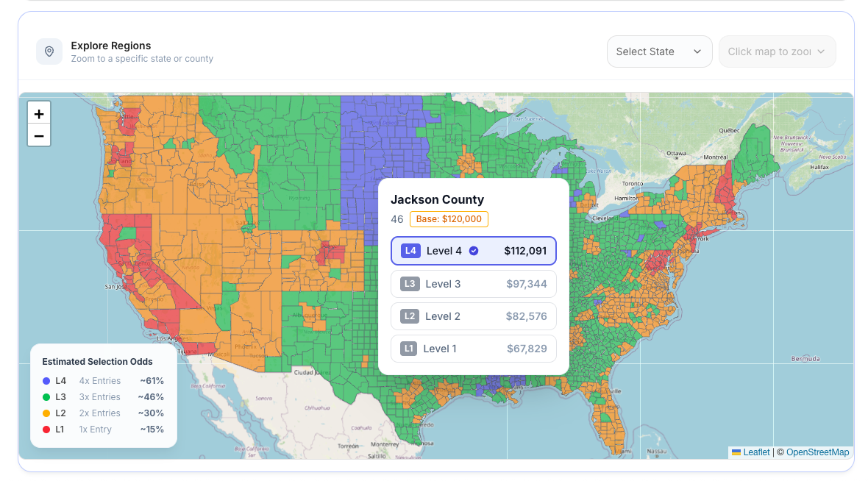Click the $67,829 wage value
Screen dimensions: 868x481
click(527, 349)
